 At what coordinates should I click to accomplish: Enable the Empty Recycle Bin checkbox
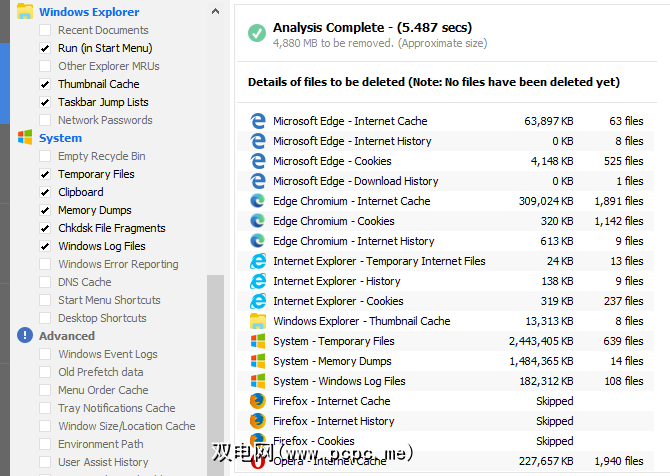point(45,156)
